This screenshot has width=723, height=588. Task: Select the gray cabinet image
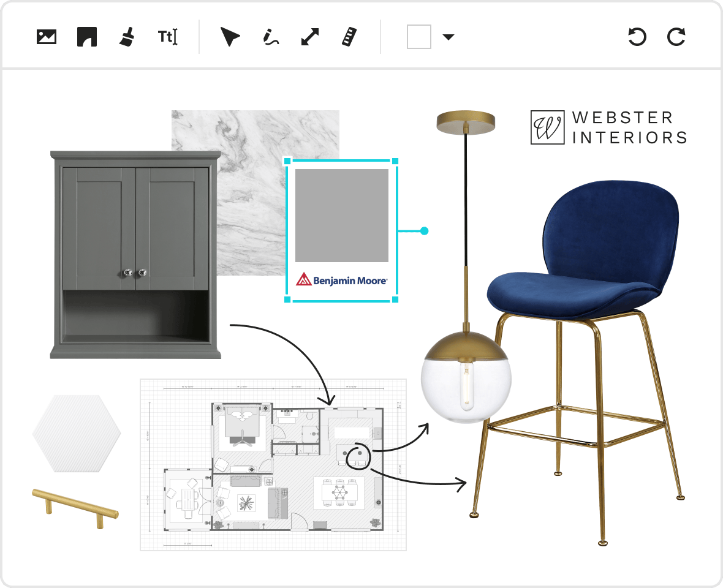[135, 254]
